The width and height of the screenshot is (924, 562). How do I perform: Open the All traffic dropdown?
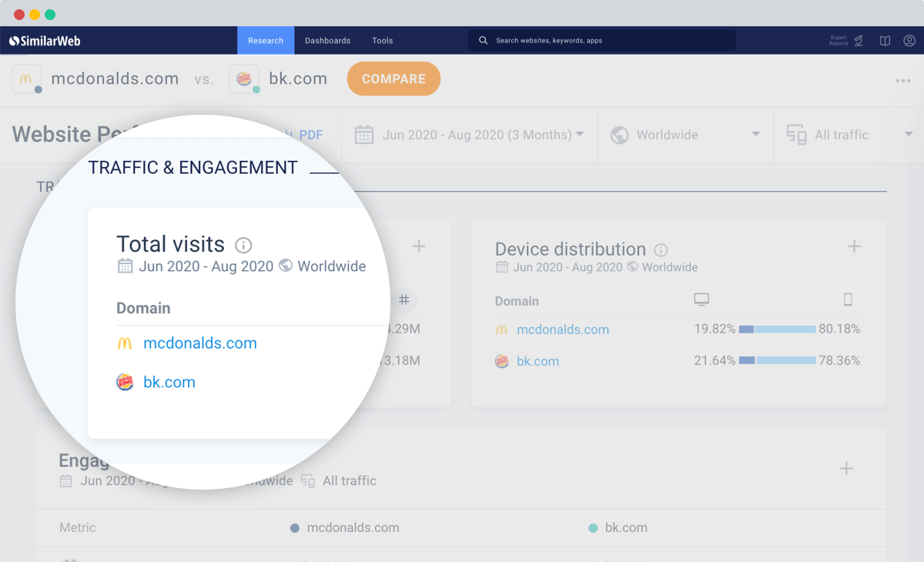click(849, 135)
